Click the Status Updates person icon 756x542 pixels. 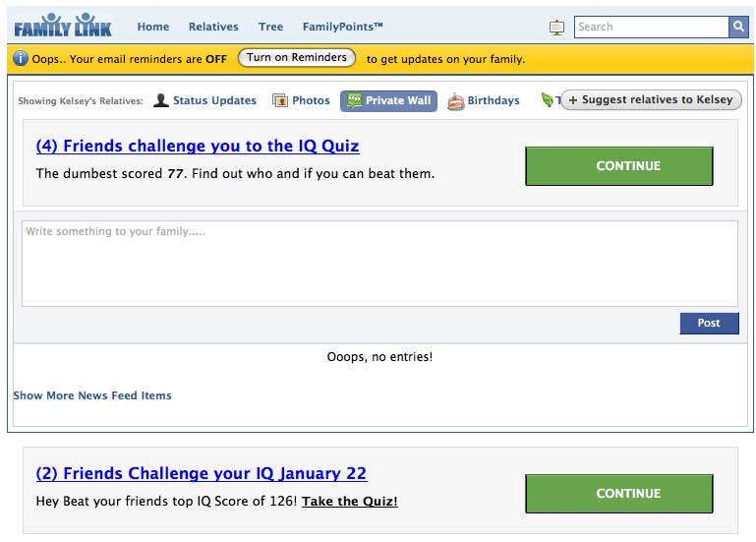(x=161, y=100)
